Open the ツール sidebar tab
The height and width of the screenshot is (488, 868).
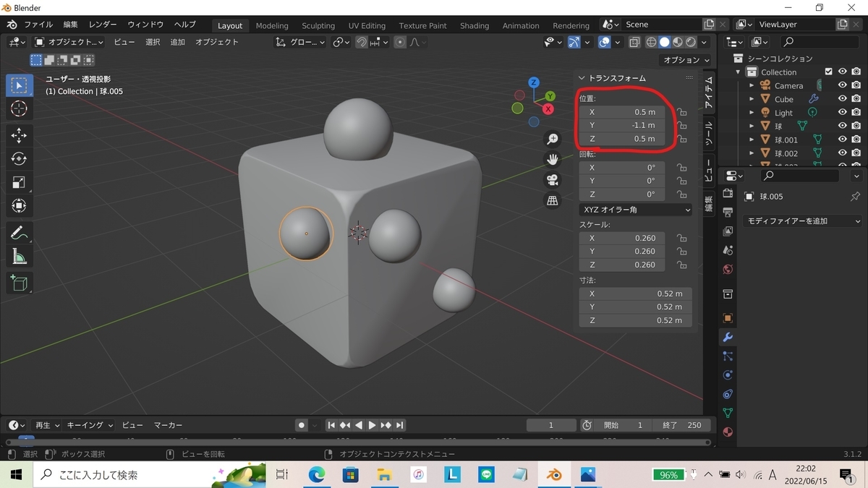click(709, 134)
